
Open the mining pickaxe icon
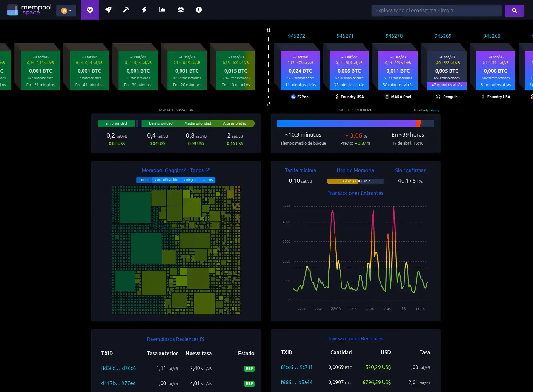pyautogui.click(x=126, y=10)
